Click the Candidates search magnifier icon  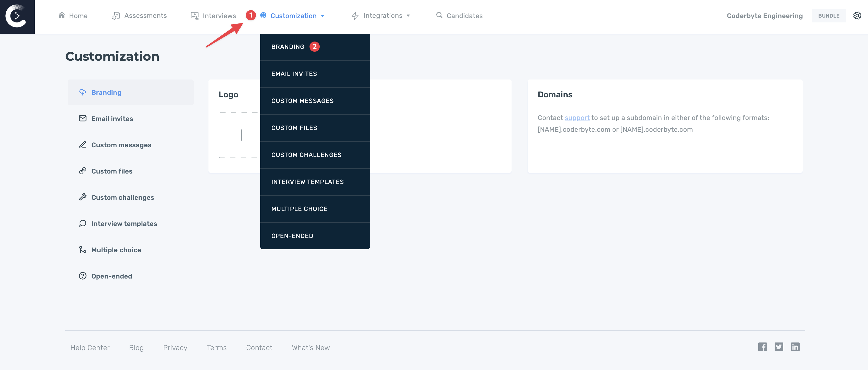pyautogui.click(x=439, y=15)
